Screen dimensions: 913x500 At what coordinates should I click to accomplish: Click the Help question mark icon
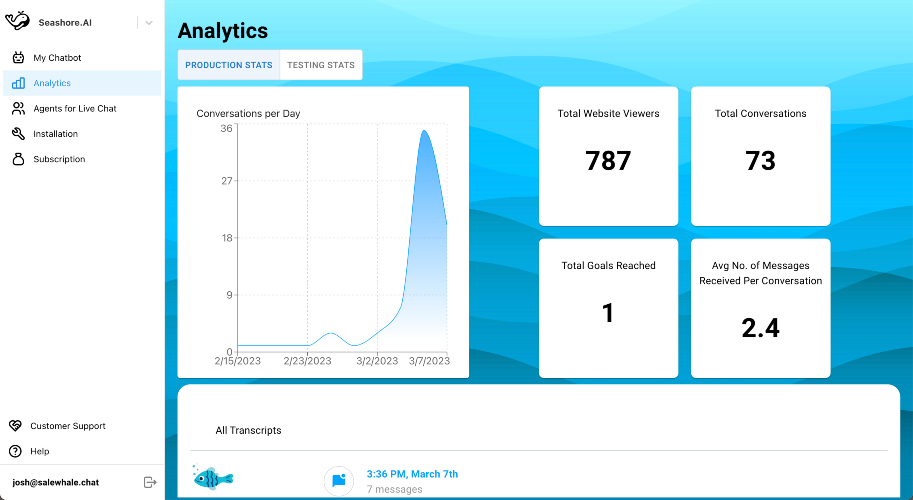(x=16, y=451)
